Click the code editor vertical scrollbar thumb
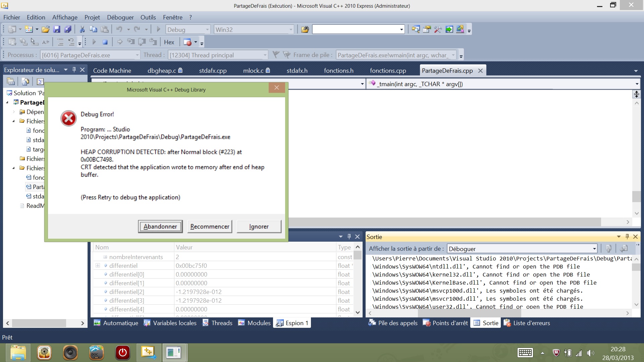Image resolution: width=644 pixels, height=362 pixels. (636, 196)
